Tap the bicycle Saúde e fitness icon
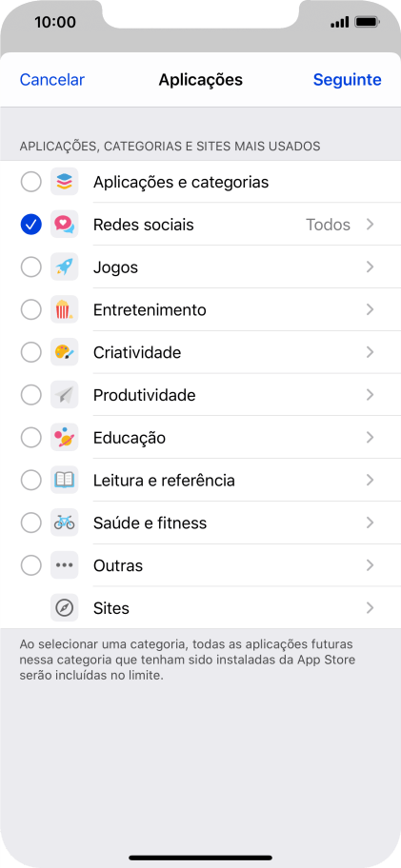The height and width of the screenshot is (868, 401). tap(64, 523)
